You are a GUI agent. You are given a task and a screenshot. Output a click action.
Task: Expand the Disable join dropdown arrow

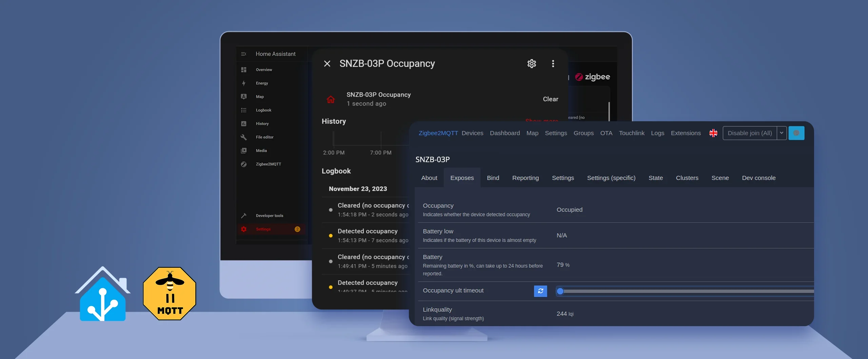pos(782,133)
